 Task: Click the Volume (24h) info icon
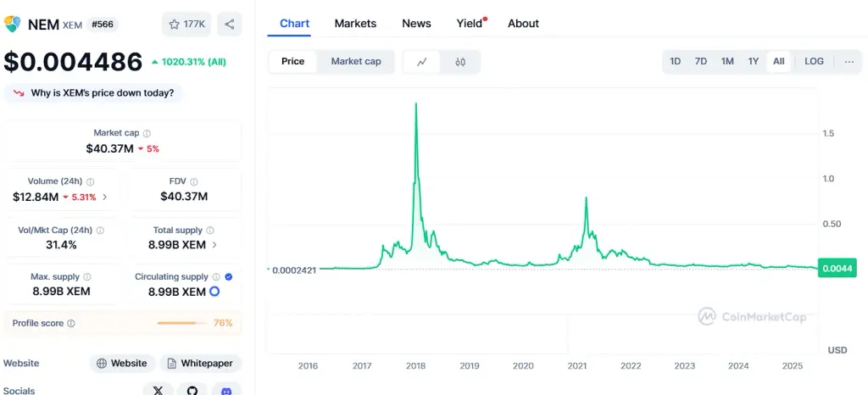90,181
